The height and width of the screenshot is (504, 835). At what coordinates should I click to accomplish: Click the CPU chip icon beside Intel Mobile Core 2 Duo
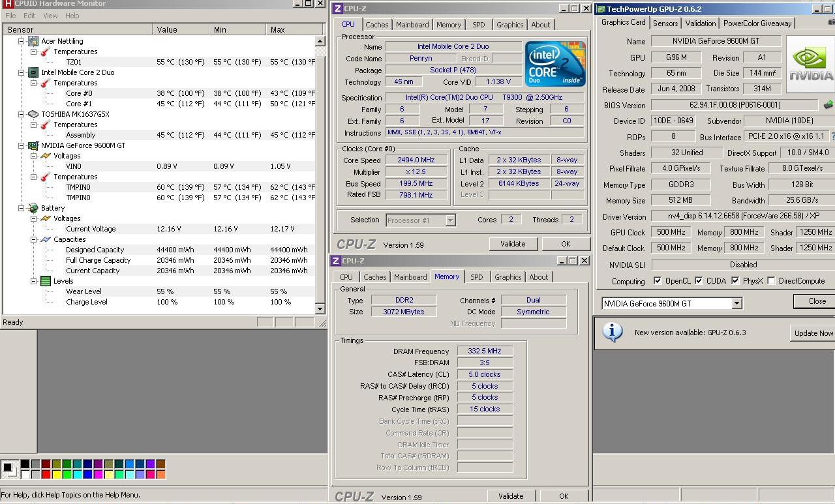33,72
